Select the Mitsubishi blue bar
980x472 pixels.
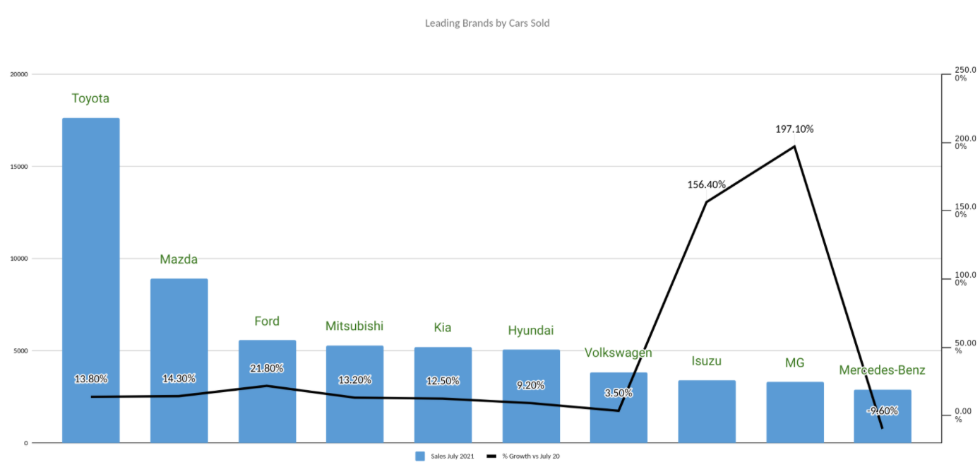(x=354, y=417)
